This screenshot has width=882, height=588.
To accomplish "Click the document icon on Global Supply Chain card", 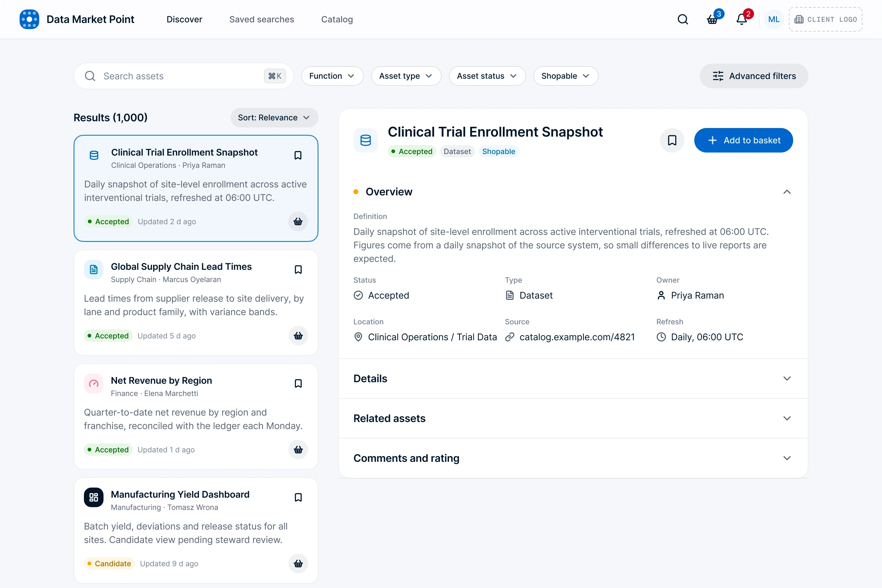I will click(94, 269).
